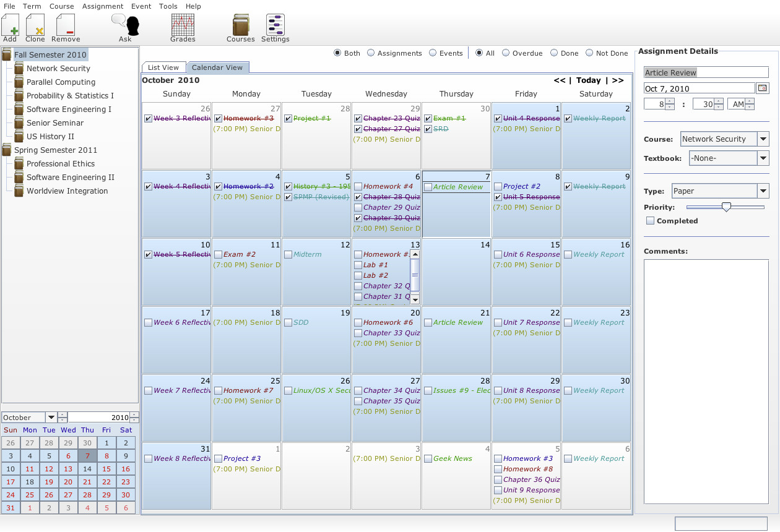
Task: Open the date picker calendar icon
Action: coord(763,88)
